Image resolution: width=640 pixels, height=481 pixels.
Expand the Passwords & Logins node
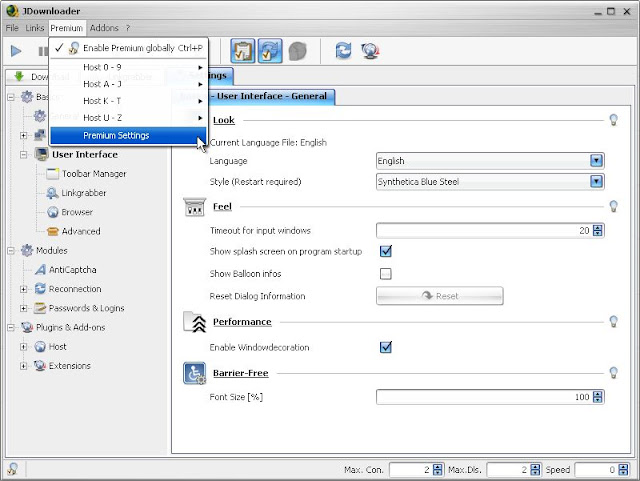point(24,308)
